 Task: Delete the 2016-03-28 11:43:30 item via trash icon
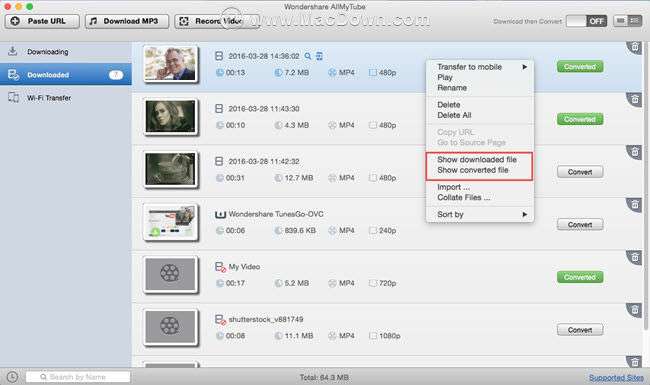[x=635, y=99]
